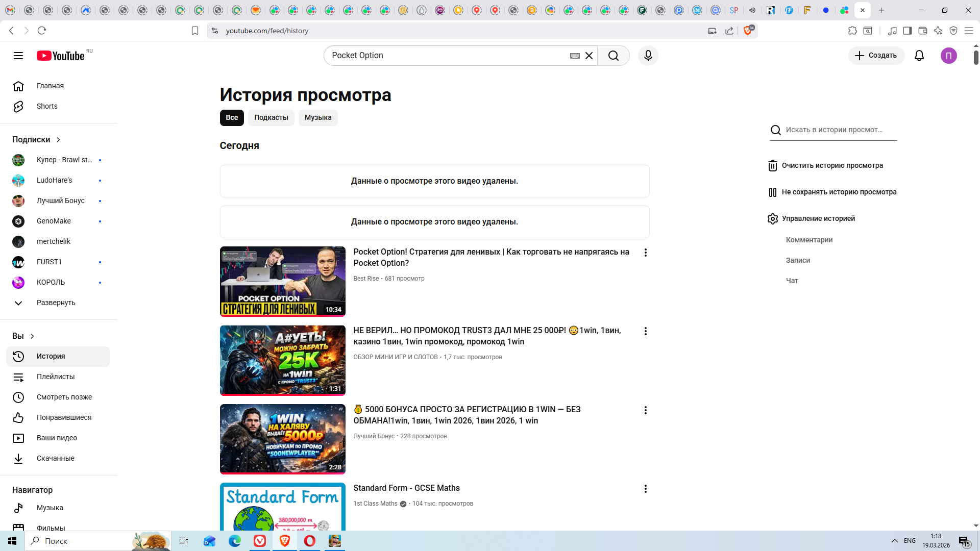
Task: Select the Подкасты filter chip
Action: click(x=271, y=117)
